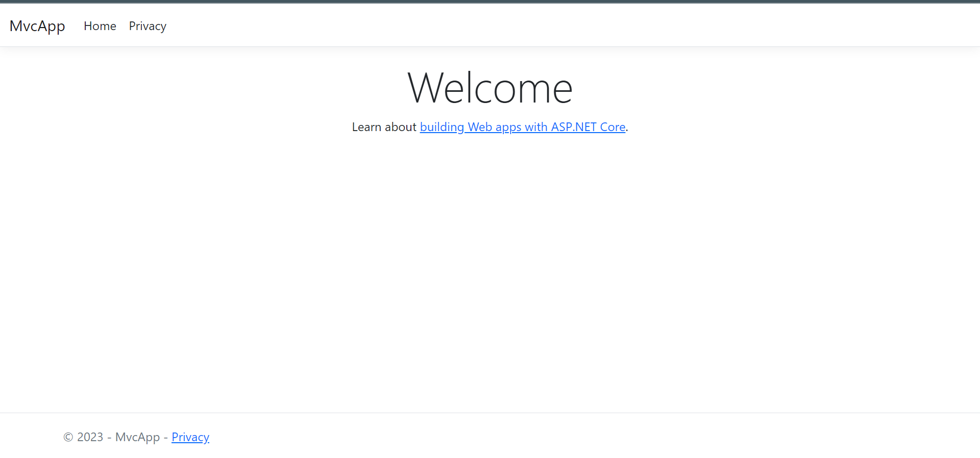The image size is (980, 458).
Task: Go to Privacy in the top navbar
Action: [x=148, y=26]
